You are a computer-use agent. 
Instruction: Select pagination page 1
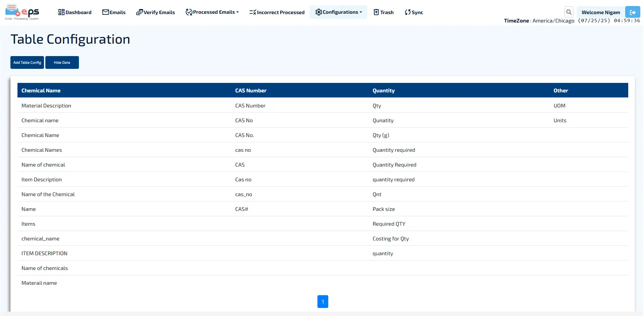point(323,302)
